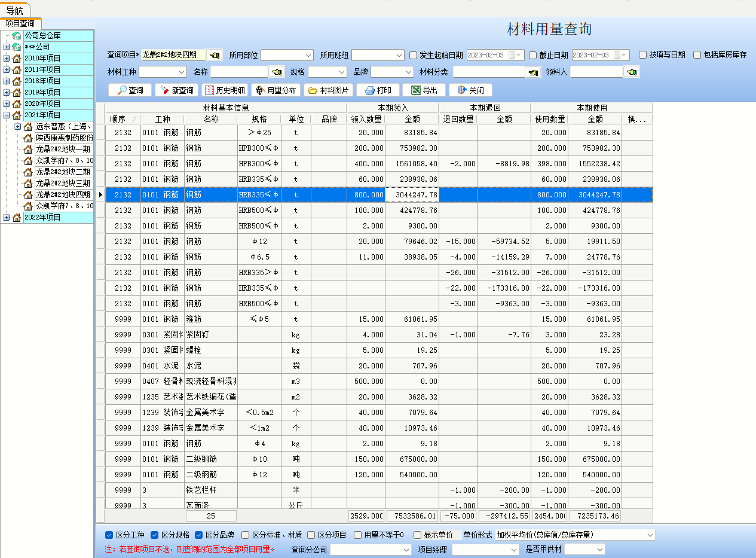Export the table with 导出
The width and height of the screenshot is (756, 558).
[424, 90]
